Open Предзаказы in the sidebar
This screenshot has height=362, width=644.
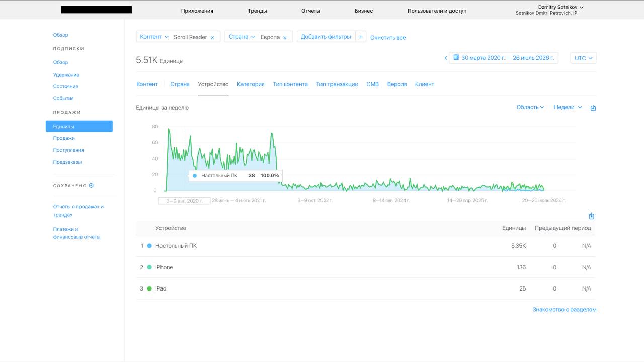(67, 162)
